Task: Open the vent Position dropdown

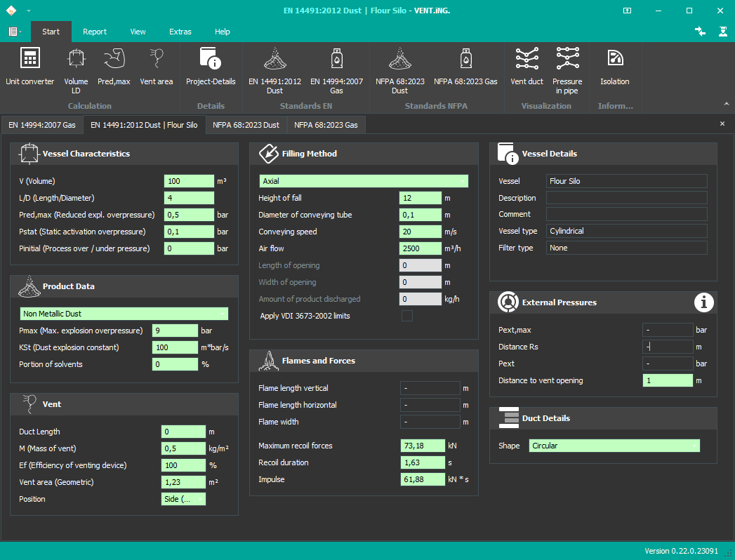Action: click(x=183, y=499)
